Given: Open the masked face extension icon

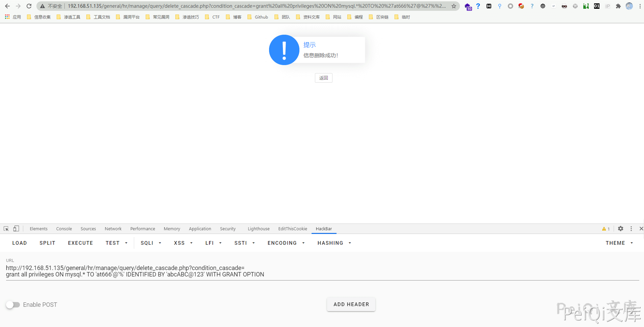Looking at the screenshot, I should 564,6.
